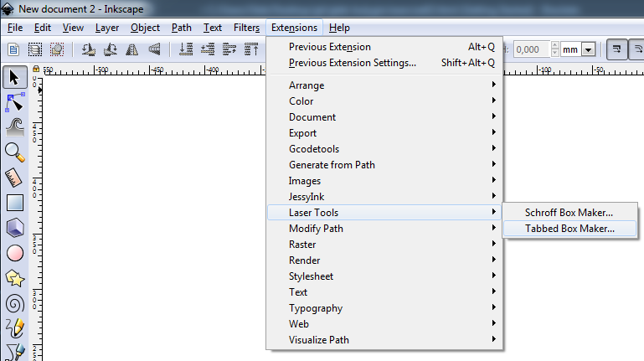Choose Tabbed Box Maker extension

tap(569, 228)
